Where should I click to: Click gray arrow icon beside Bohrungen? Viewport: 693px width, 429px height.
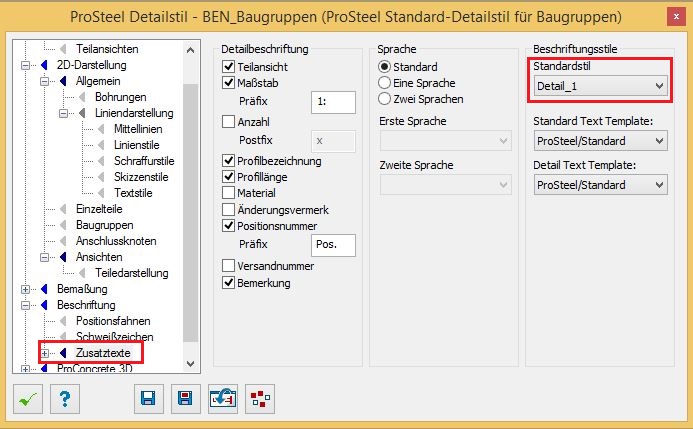point(82,97)
